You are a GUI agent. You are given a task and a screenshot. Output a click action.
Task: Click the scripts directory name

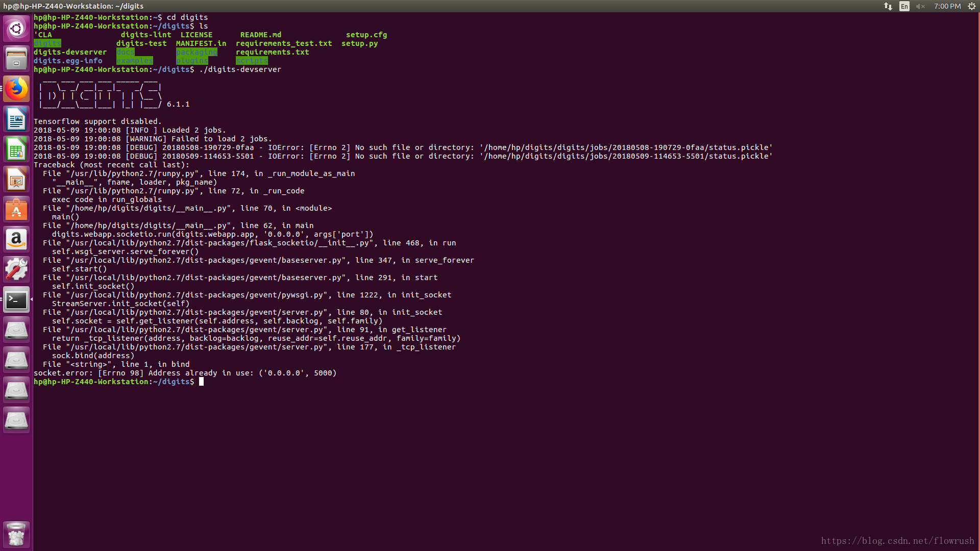pos(252,61)
